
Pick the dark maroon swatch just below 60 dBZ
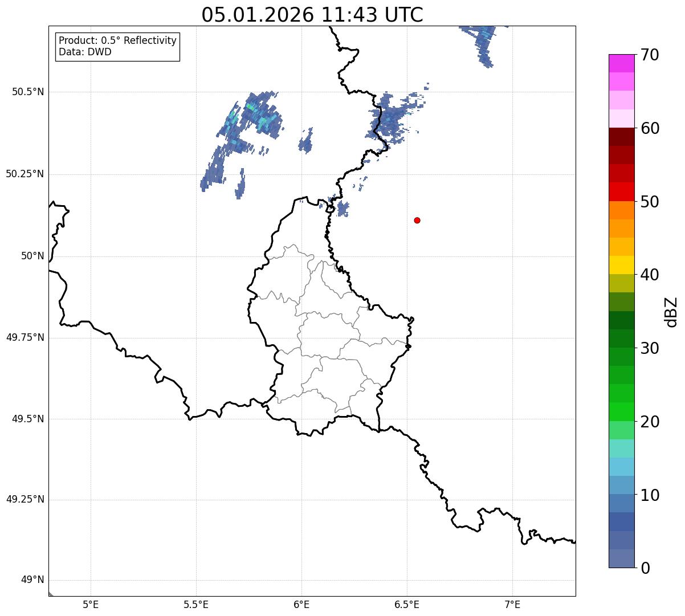(x=621, y=137)
